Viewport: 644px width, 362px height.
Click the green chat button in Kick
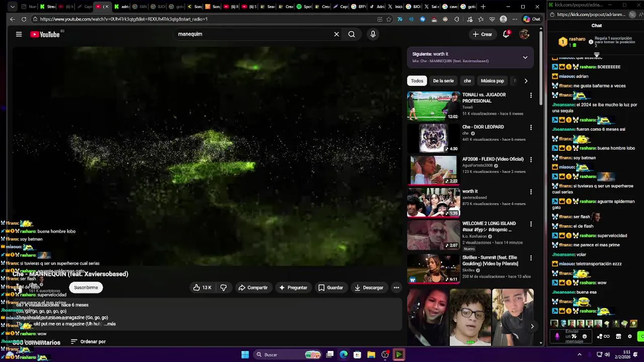641,336
